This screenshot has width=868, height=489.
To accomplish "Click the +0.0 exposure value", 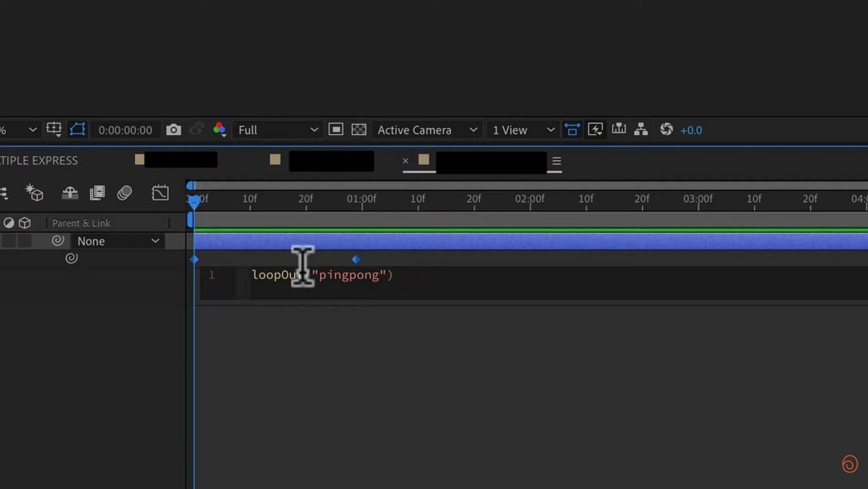I will [x=691, y=130].
